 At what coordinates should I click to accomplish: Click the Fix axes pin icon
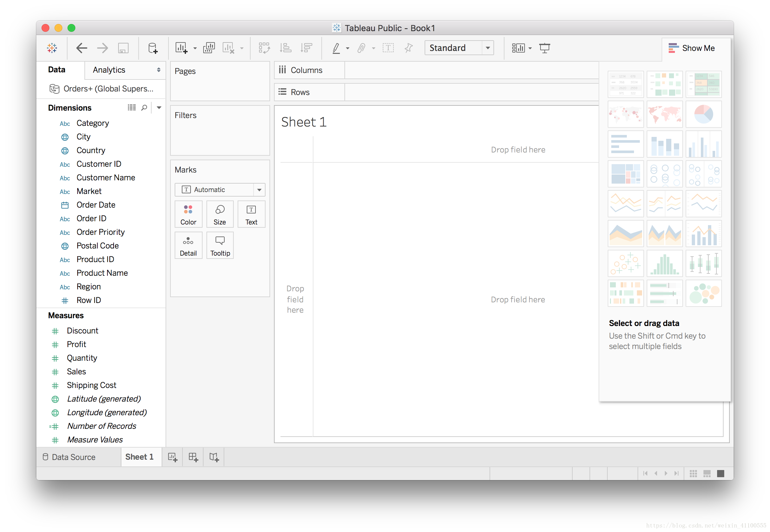click(408, 48)
